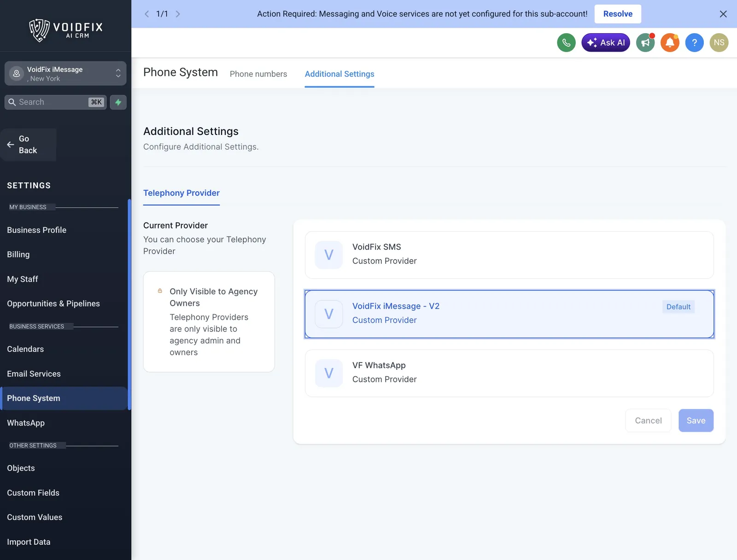
Task: Open Custom Fields settings
Action: click(x=33, y=493)
